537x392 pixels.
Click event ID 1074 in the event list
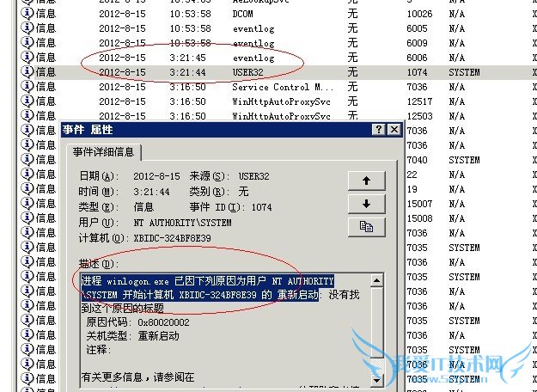click(417, 72)
